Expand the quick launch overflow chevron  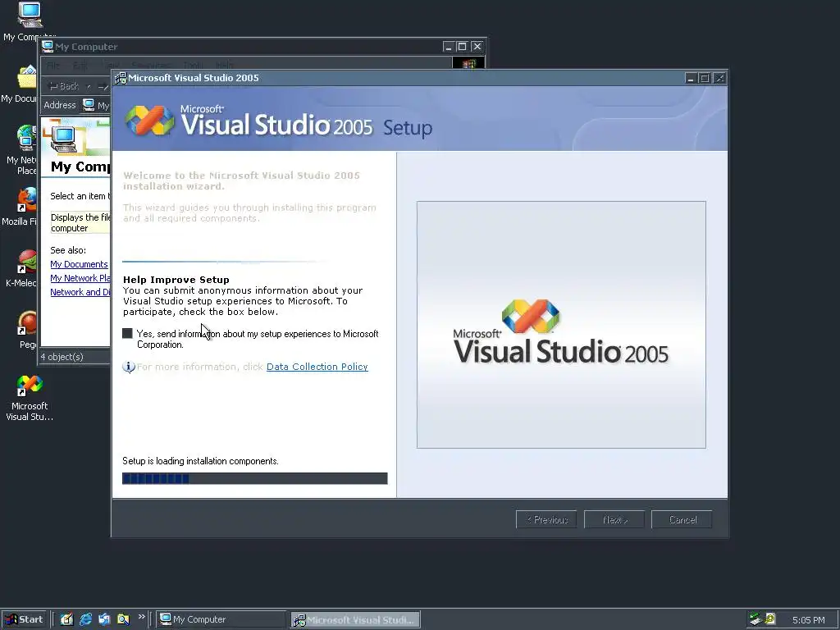pos(141,617)
